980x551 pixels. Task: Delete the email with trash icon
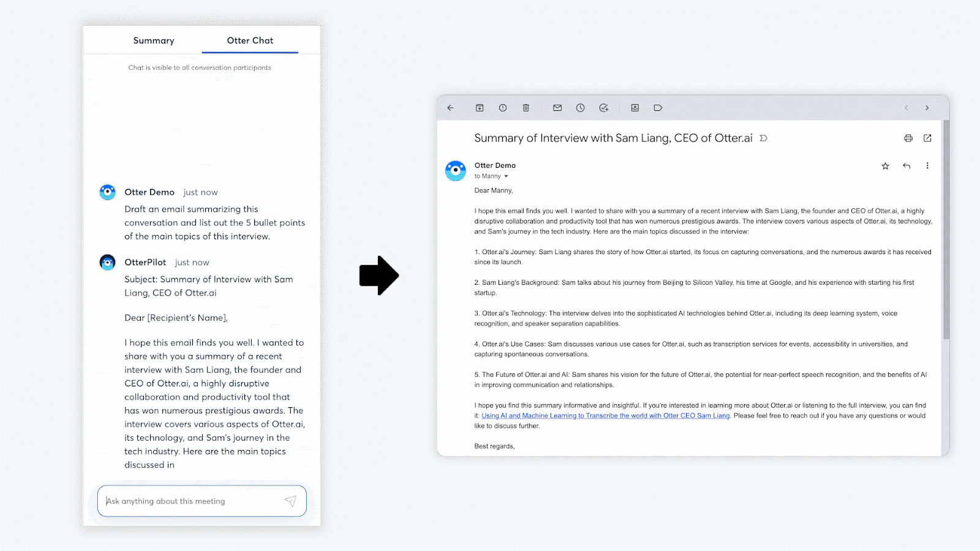(526, 108)
